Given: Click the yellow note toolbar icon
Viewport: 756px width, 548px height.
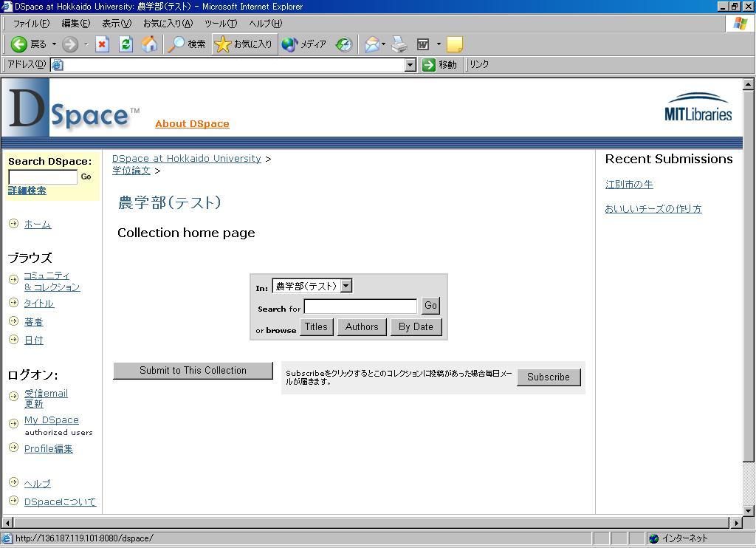Looking at the screenshot, I should tap(455, 44).
